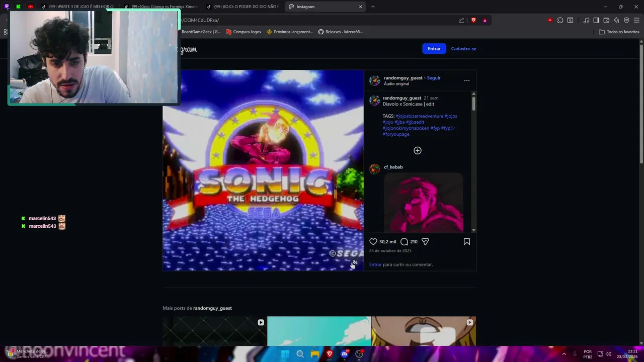Click the Brave Shields lion icon
Viewport: 644px width, 362px height.
tap(473, 20)
